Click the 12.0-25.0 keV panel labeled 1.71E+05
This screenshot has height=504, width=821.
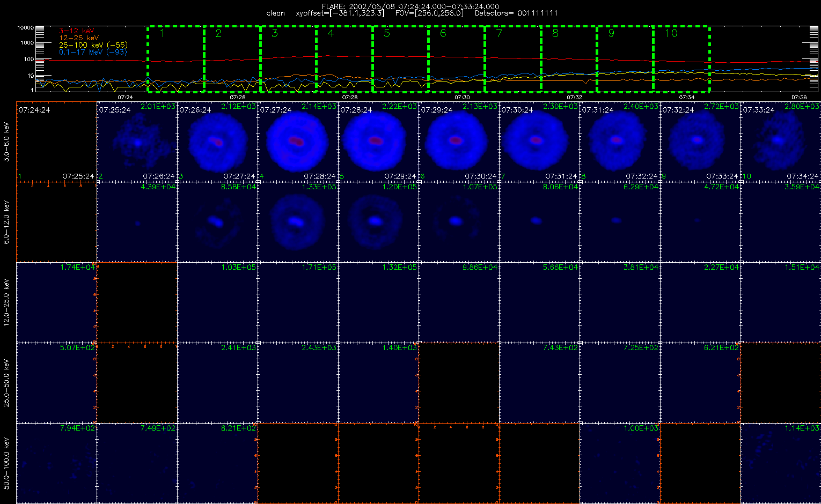click(298, 302)
